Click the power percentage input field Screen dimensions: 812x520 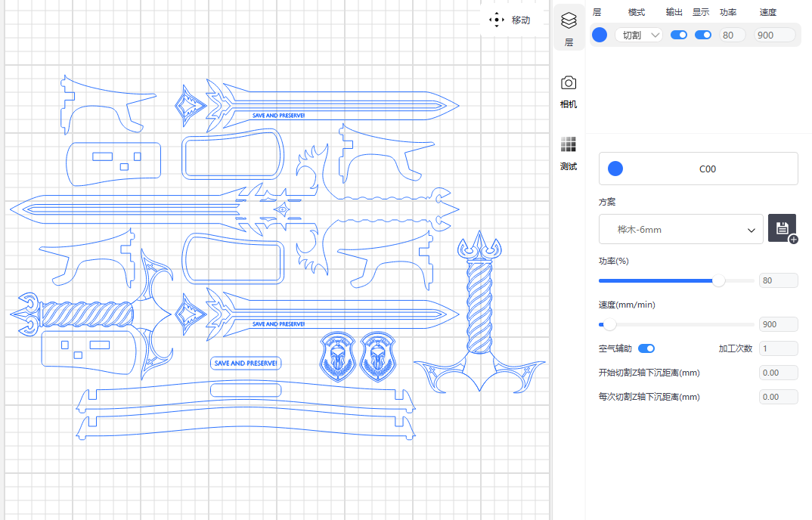point(778,280)
